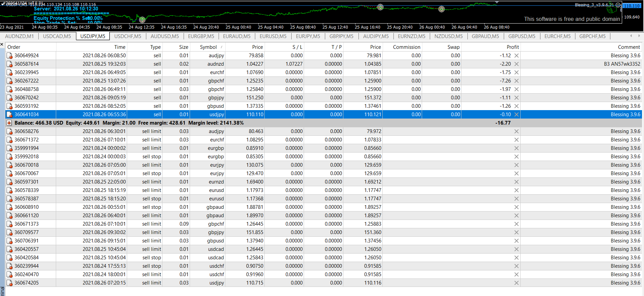This screenshot has width=644, height=296.
Task: Click the pending order icon for ticket 360674205
Action: pyautogui.click(x=9, y=283)
